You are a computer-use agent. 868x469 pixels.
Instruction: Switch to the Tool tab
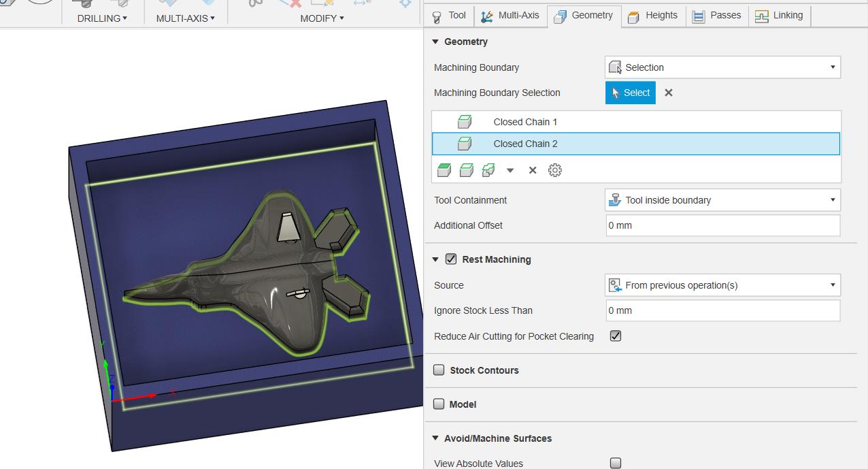pos(450,16)
